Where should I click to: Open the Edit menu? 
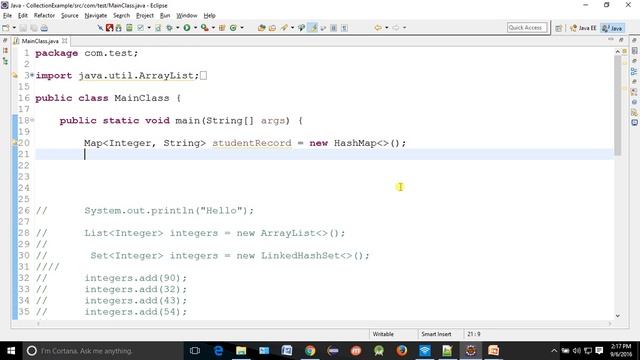click(22, 16)
